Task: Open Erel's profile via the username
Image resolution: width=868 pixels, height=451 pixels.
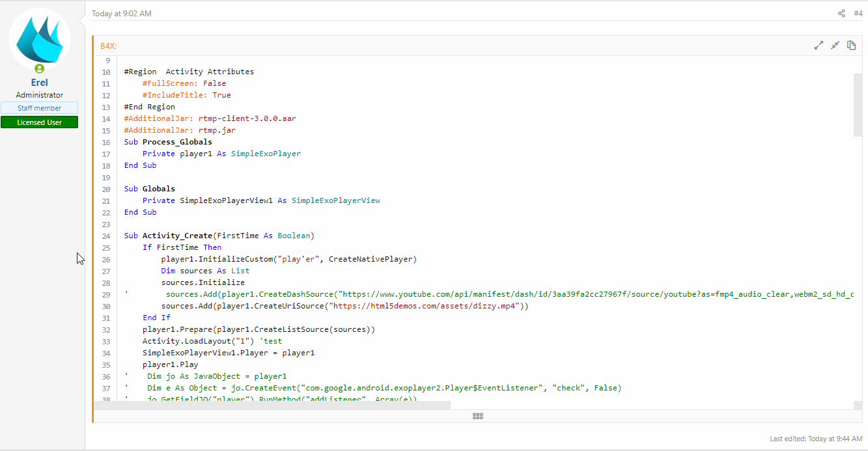Action: [39, 83]
